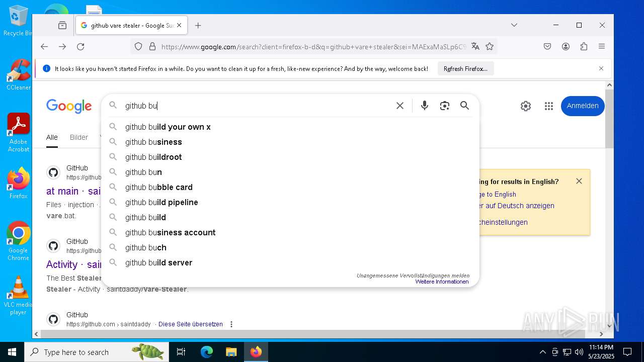Screen dimensions: 644x362
Task: Start voice search with microphone icon
Action: (425, 106)
